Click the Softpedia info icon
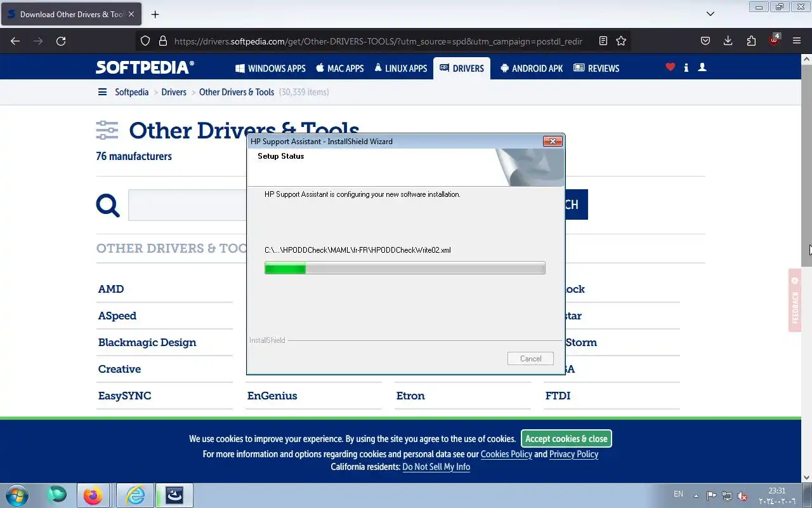The image size is (812, 508). [686, 67]
